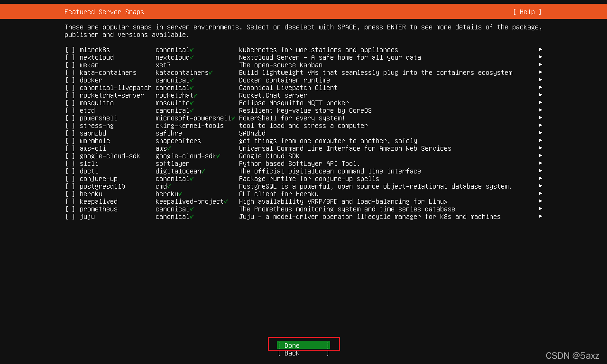Enable the docker snap checkbox
Viewport: 607px width, 364px height.
tap(70, 80)
